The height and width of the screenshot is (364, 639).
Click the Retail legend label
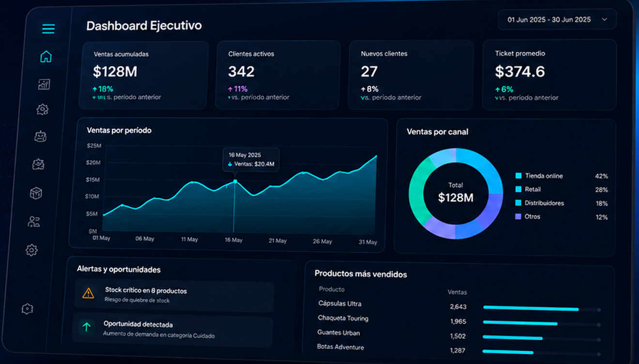tap(533, 189)
